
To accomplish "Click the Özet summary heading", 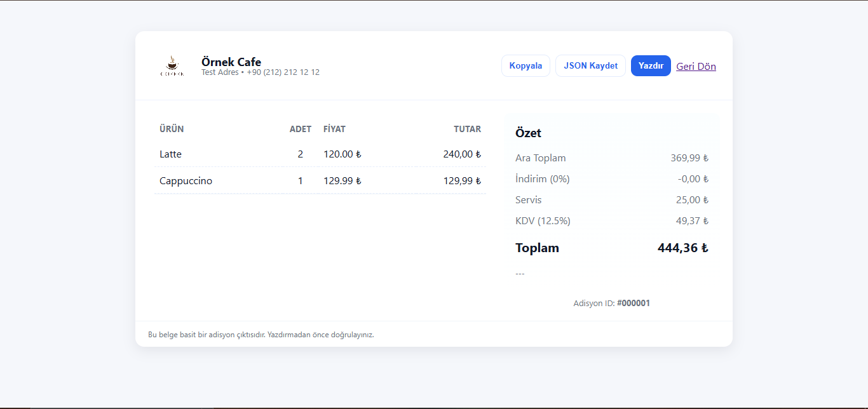I will tap(528, 133).
